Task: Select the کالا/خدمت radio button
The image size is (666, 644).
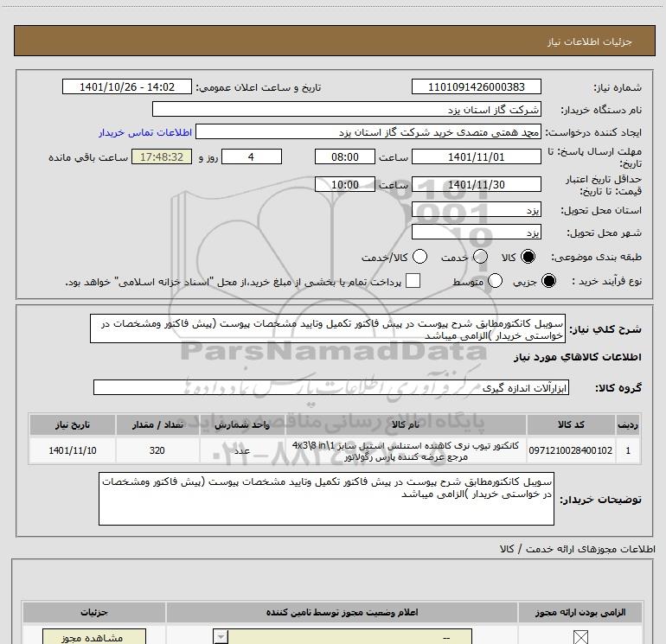Action: point(419,257)
